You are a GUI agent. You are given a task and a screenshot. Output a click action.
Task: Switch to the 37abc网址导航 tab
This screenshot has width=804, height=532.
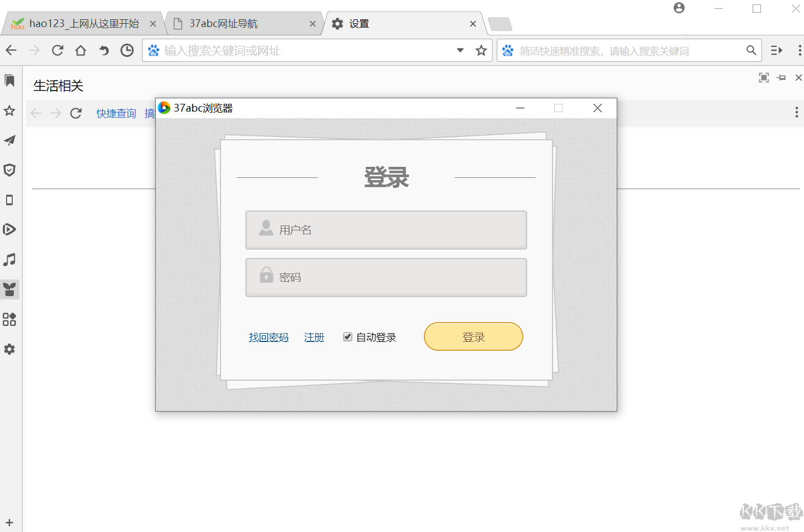click(244, 24)
